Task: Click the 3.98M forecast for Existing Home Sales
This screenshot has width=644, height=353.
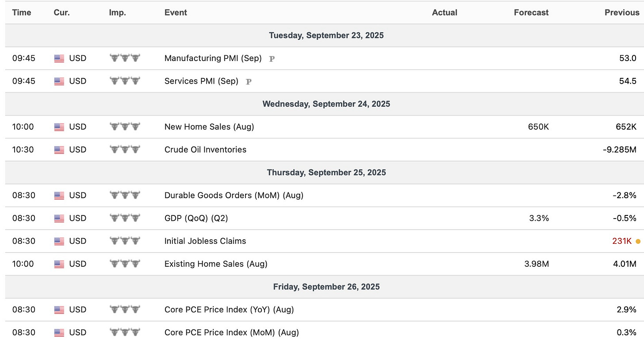Action: click(536, 264)
